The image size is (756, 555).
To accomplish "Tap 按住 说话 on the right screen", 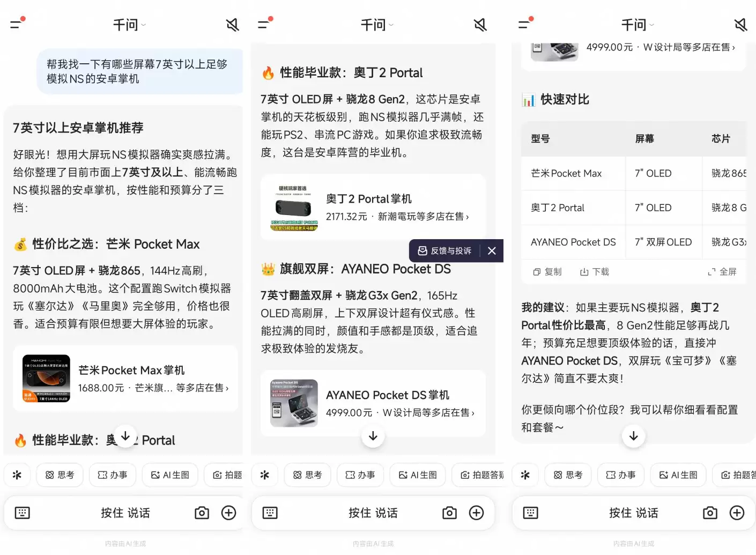I will (x=634, y=513).
